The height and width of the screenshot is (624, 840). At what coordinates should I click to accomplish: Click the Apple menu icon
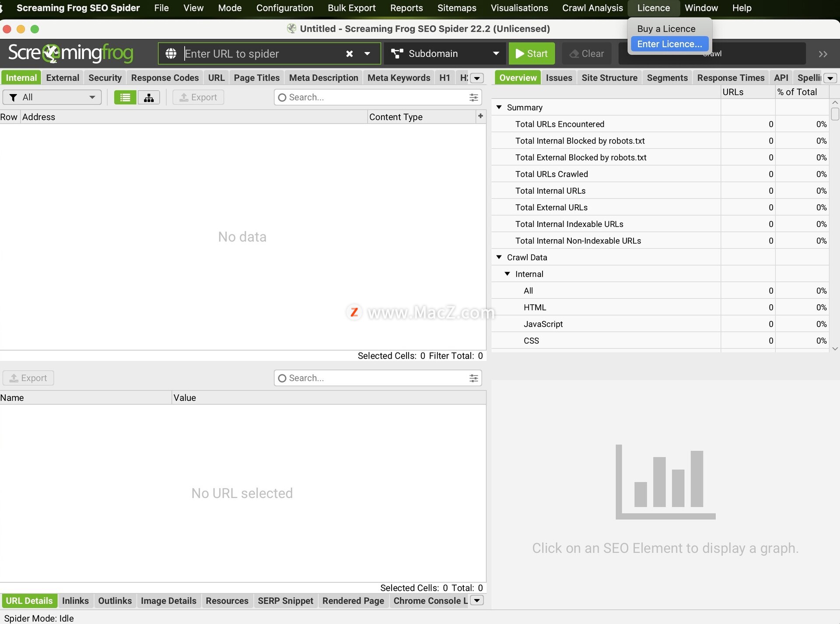pos(2,8)
